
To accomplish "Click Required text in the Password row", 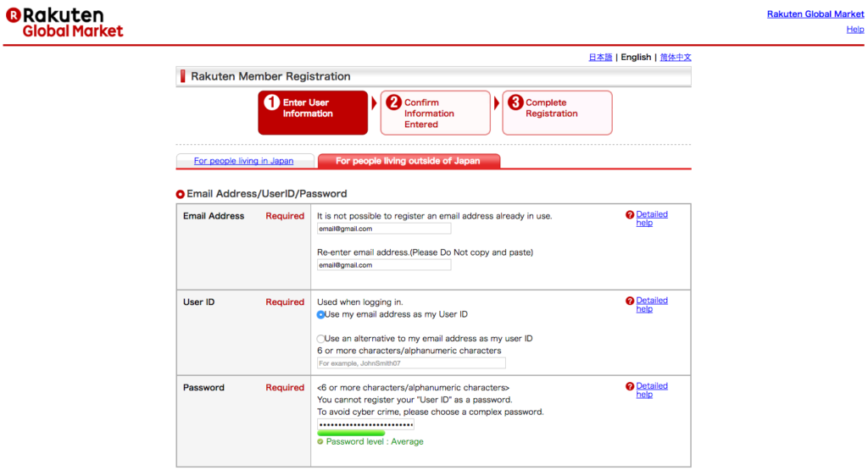I will pos(285,388).
